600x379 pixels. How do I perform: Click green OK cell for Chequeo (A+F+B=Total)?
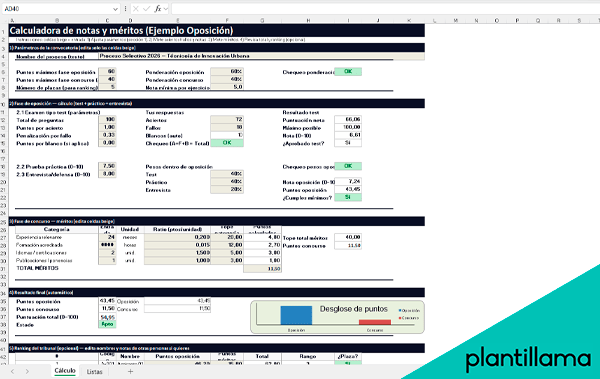[x=227, y=143]
